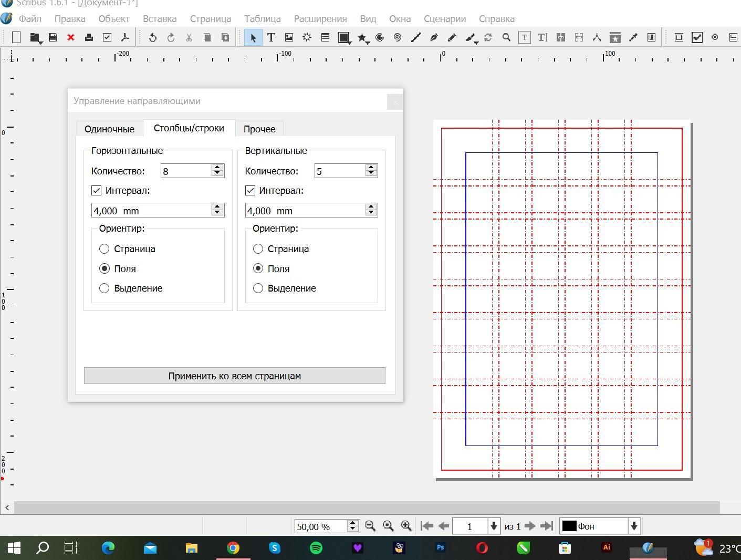Click the Export as PDF icon

(x=125, y=37)
